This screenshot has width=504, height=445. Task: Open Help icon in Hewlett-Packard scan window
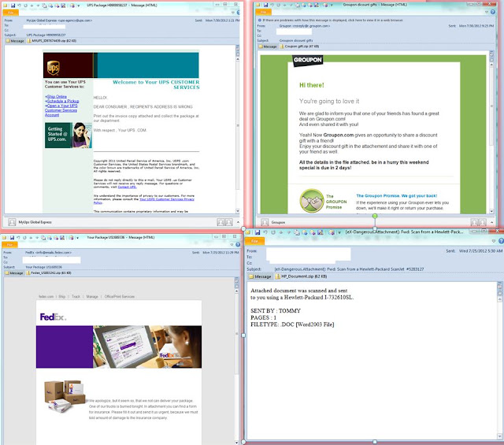tap(501, 241)
